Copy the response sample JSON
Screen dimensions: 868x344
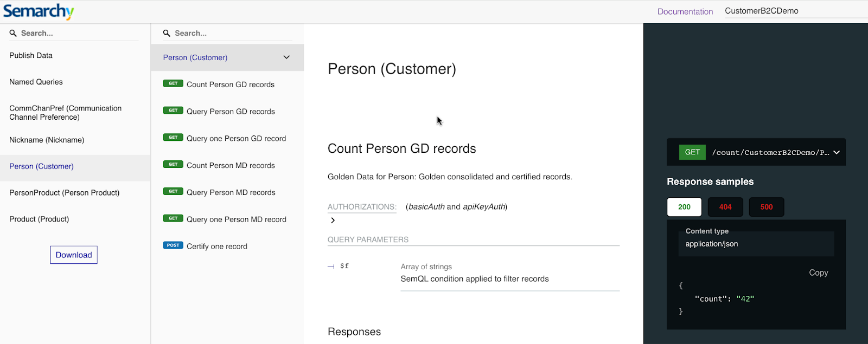[818, 273]
